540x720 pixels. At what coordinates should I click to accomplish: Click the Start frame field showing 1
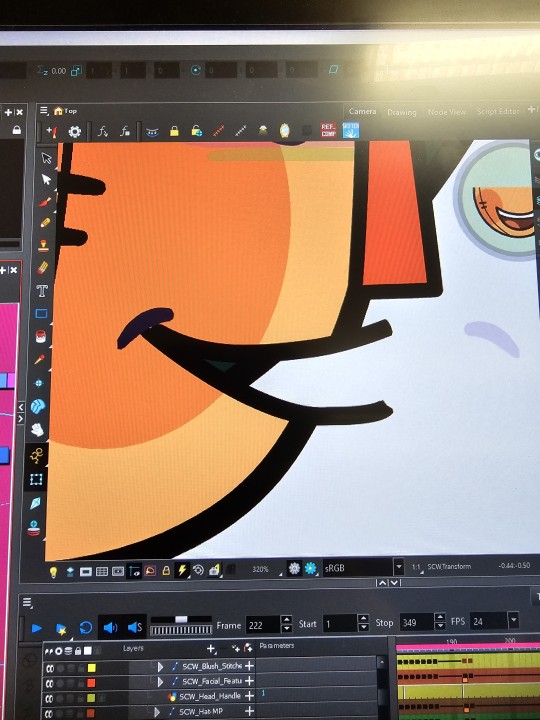pos(340,624)
